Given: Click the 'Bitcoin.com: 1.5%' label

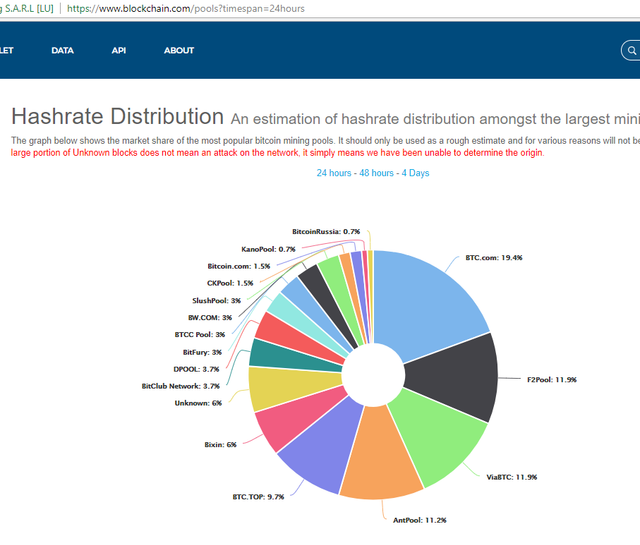Looking at the screenshot, I should point(239,266).
